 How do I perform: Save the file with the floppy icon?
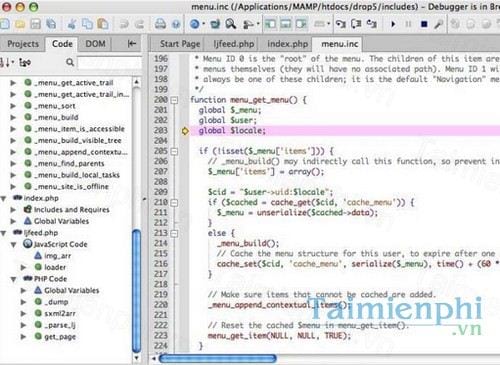click(x=35, y=24)
